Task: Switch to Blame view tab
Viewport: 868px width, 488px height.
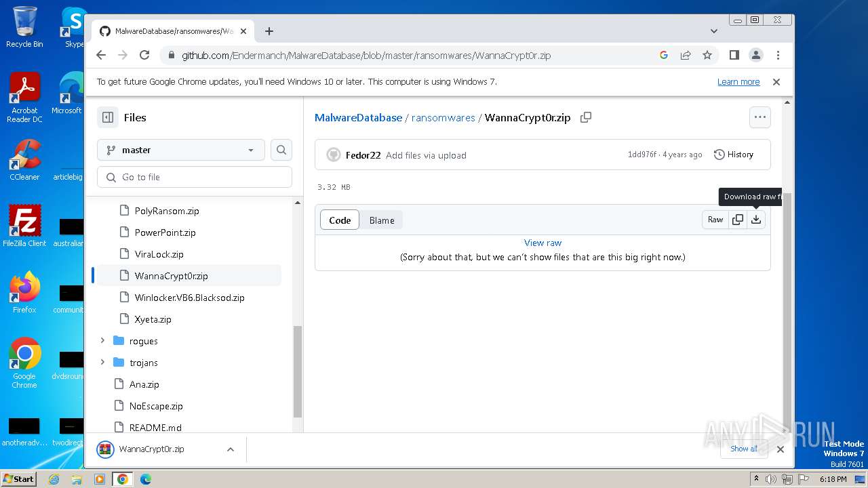Action: point(382,220)
